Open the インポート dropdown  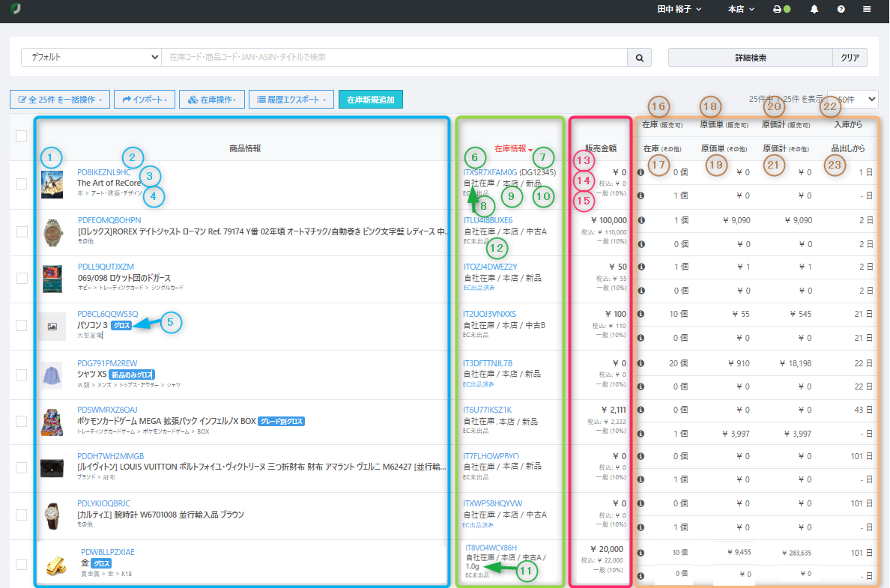coord(145,100)
